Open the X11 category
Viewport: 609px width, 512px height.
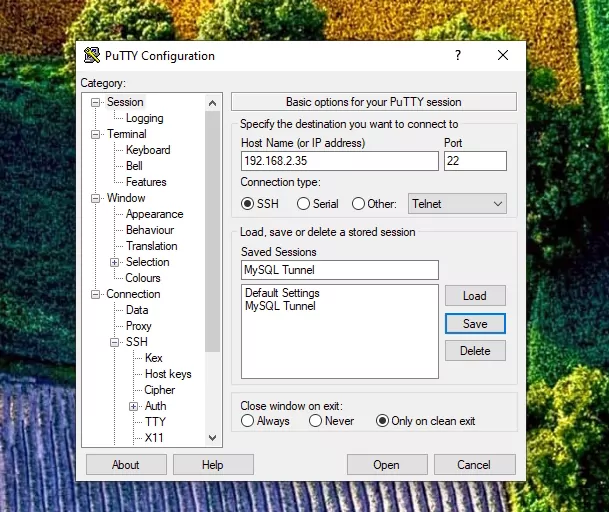coord(154,438)
